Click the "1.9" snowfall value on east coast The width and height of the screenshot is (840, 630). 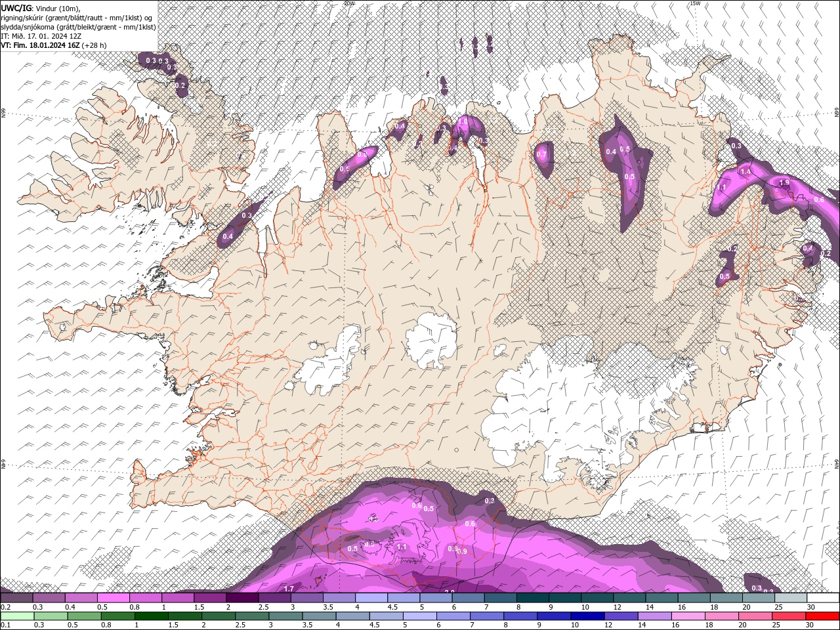[x=784, y=182]
